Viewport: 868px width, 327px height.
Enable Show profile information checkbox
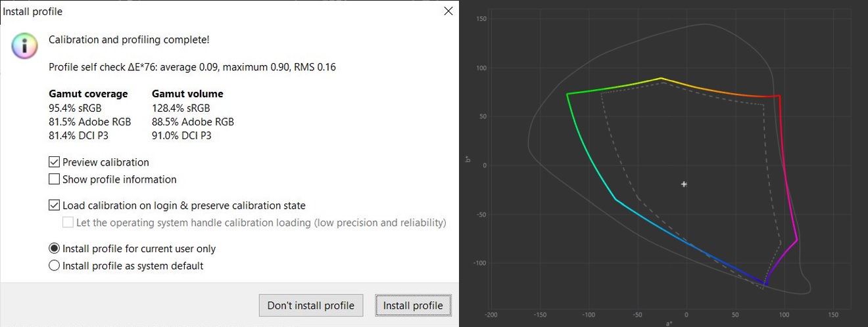click(x=55, y=179)
